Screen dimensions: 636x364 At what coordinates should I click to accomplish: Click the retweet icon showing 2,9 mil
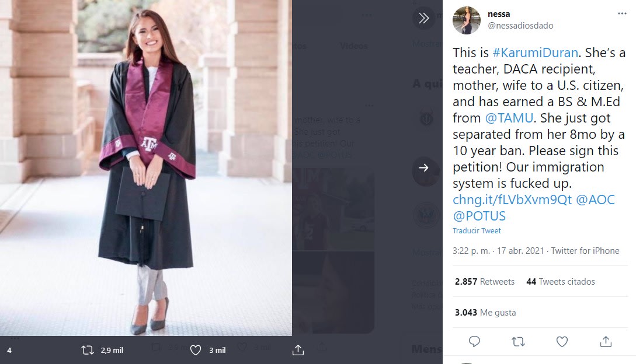click(x=88, y=350)
